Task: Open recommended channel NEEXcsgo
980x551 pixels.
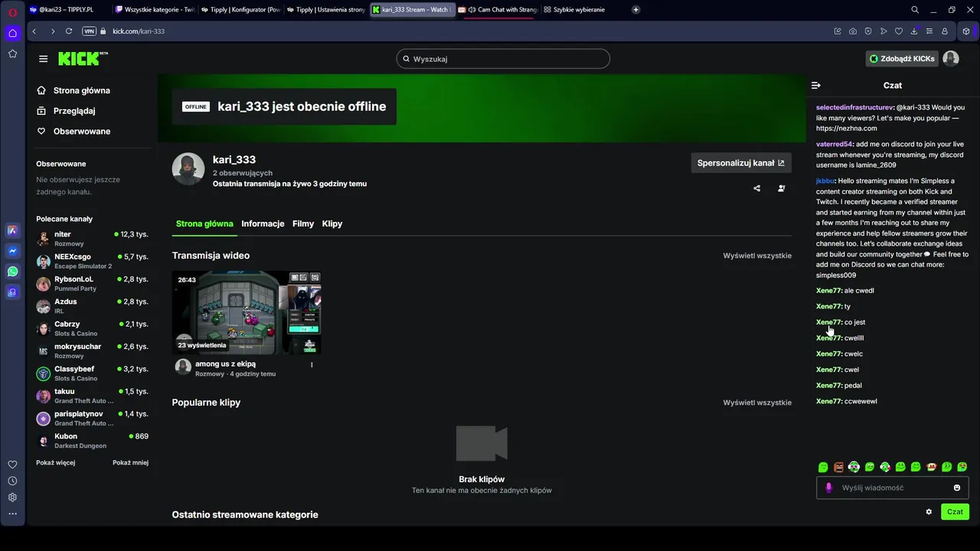Action: 92,261
